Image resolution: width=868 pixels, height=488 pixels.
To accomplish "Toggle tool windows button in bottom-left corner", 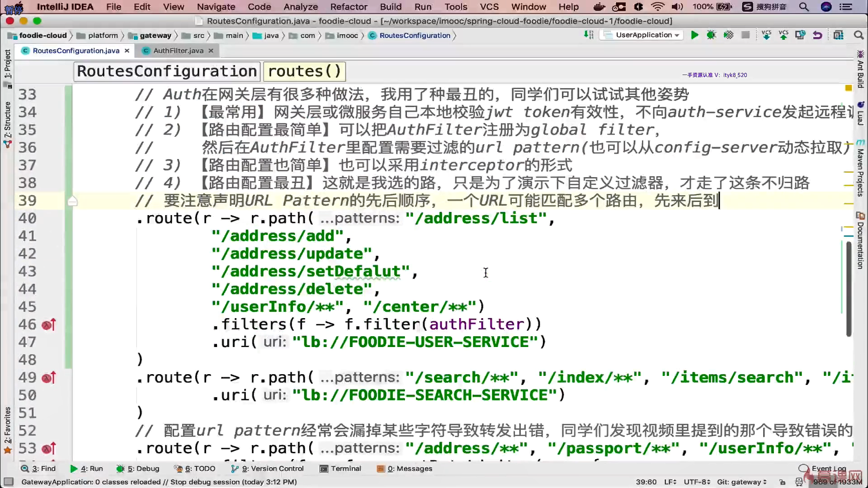I will click(x=9, y=482).
